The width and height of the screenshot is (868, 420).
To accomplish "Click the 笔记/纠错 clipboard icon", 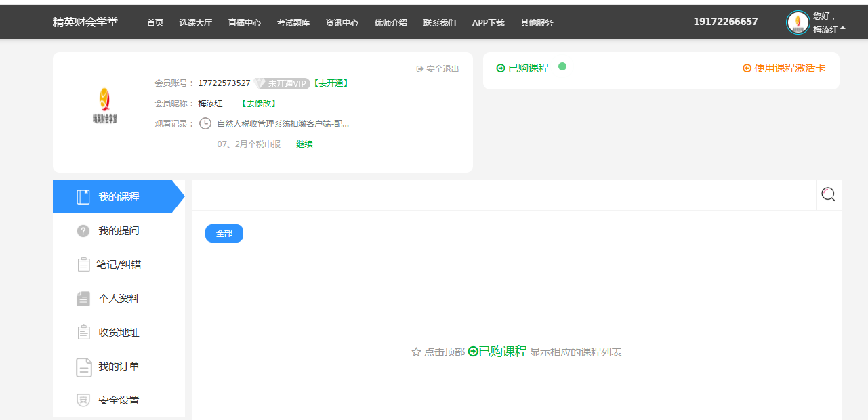I will [83, 265].
